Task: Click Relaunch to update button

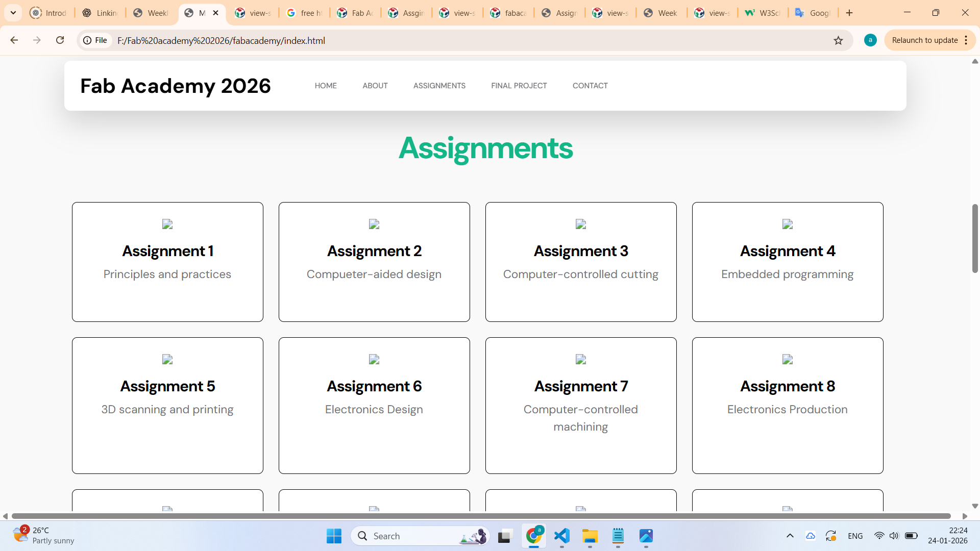Action: pyautogui.click(x=924, y=40)
